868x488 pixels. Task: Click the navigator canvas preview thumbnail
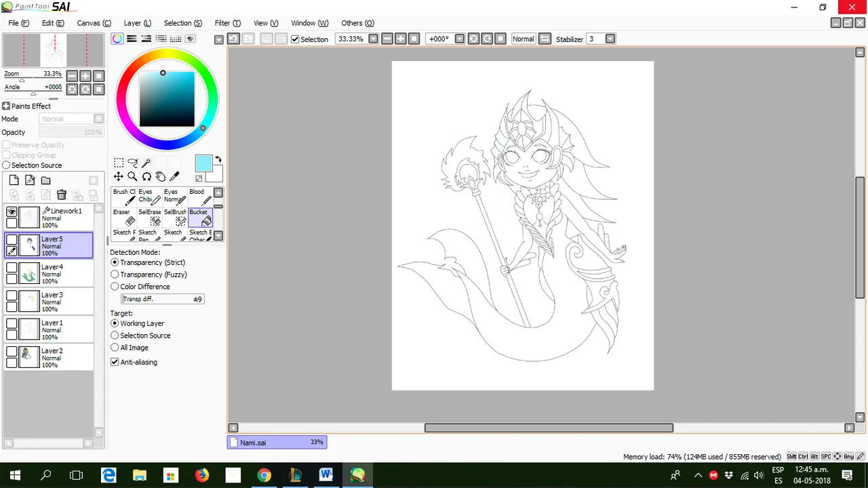[x=54, y=50]
